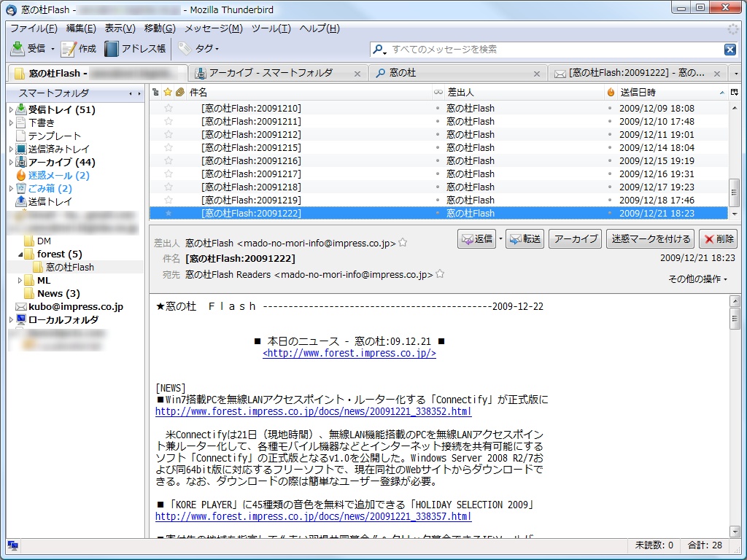Star the [窓の杜Flash:20091211] message

click(169, 122)
